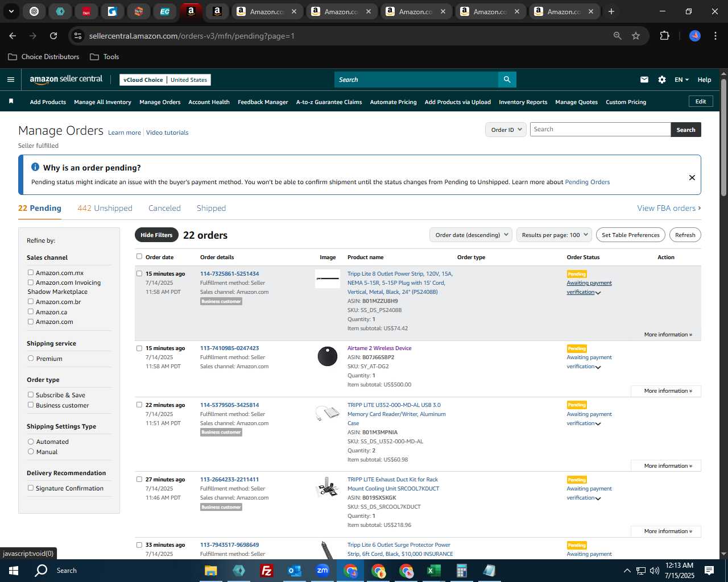728x582 pixels.
Task: Open a new browser tab
Action: pos(611,11)
